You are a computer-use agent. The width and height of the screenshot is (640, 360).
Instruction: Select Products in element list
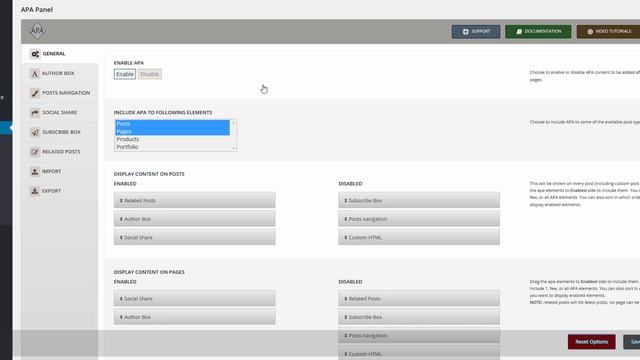(x=173, y=139)
